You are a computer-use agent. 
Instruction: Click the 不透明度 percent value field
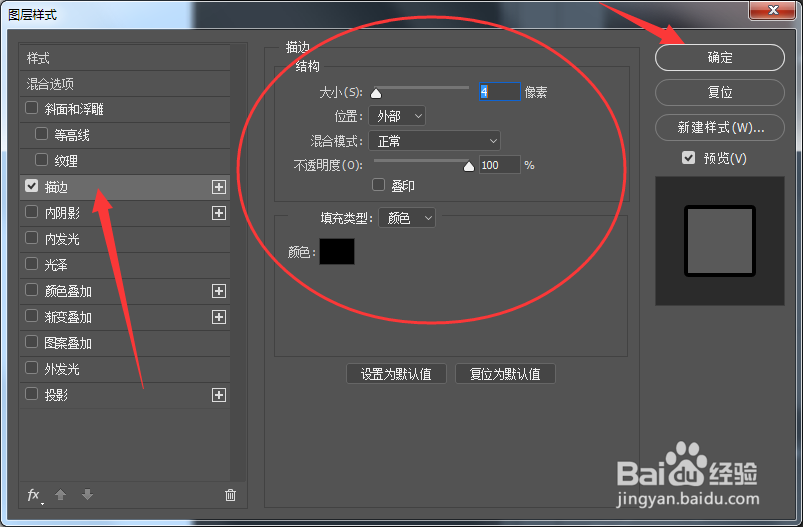[x=500, y=165]
